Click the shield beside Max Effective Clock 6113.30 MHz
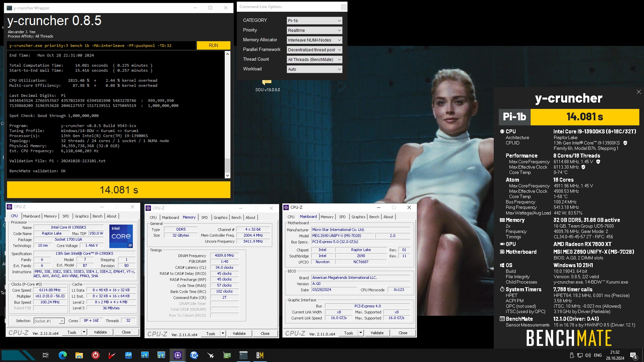 click(583, 167)
